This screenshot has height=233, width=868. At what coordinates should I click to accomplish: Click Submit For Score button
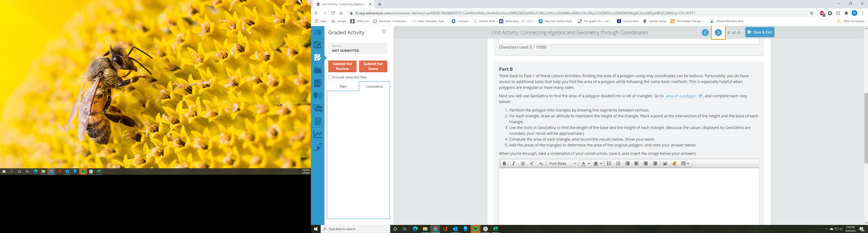(373, 66)
